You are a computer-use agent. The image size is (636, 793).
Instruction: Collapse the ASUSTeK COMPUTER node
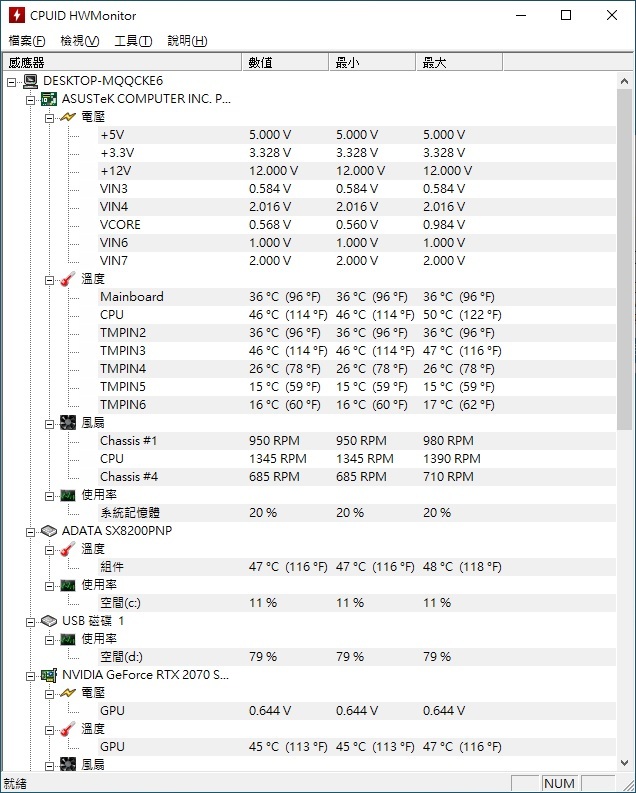[x=30, y=100]
